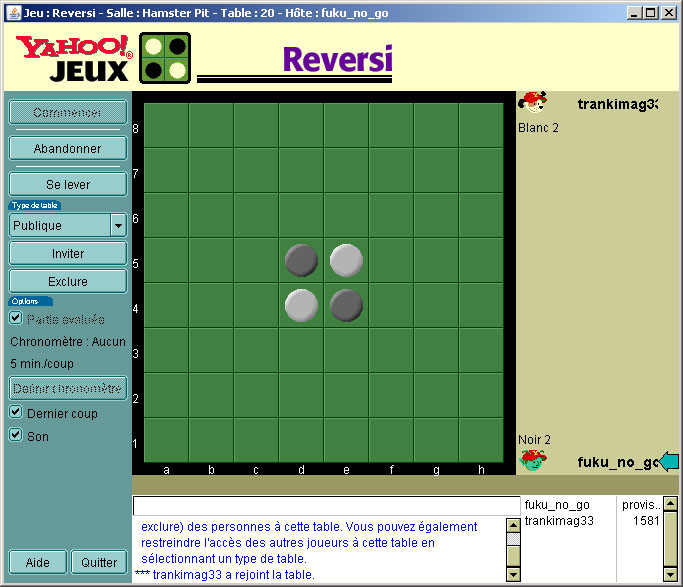Click the Blanc 2 score label
This screenshot has height=587, width=683.
tap(538, 128)
